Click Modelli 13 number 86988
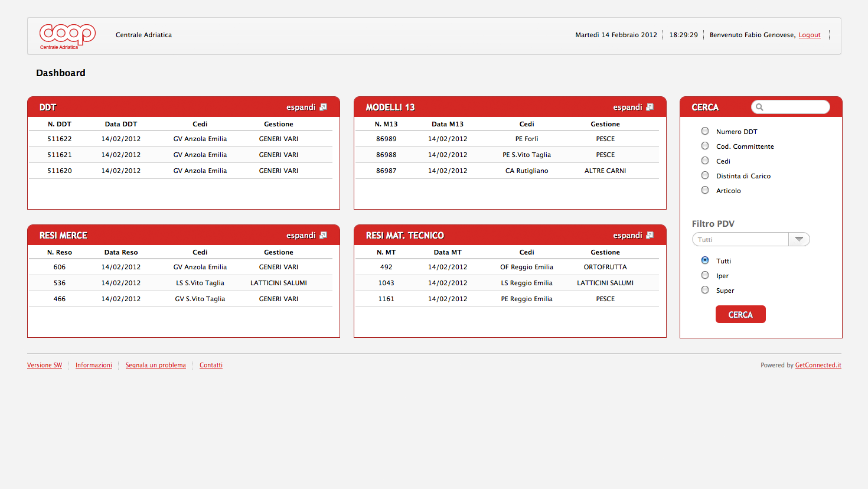Screen dimensions: 868x489 (386, 155)
